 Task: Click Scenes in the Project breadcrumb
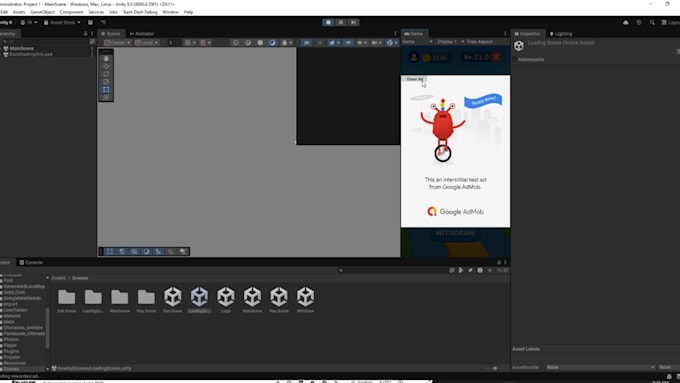click(80, 278)
